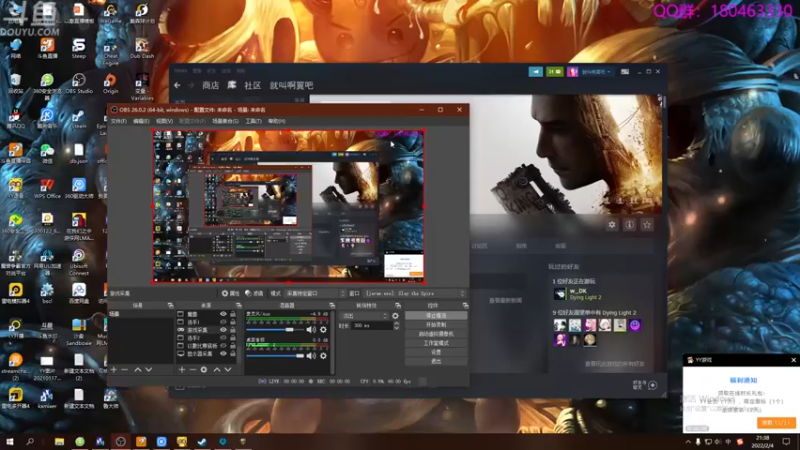Open OBS 文件(F) menu
The image size is (800, 450).
118,121
